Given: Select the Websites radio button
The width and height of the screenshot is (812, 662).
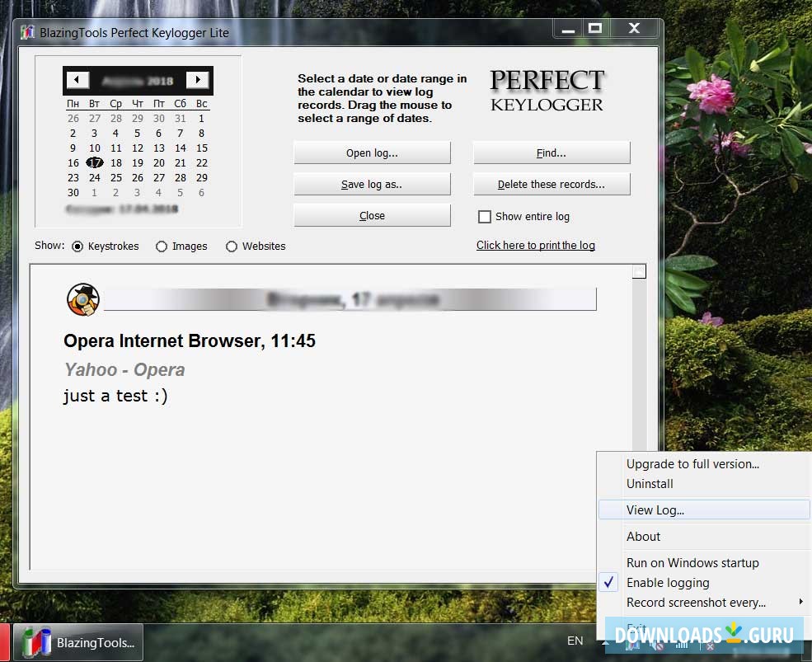Looking at the screenshot, I should [x=232, y=246].
